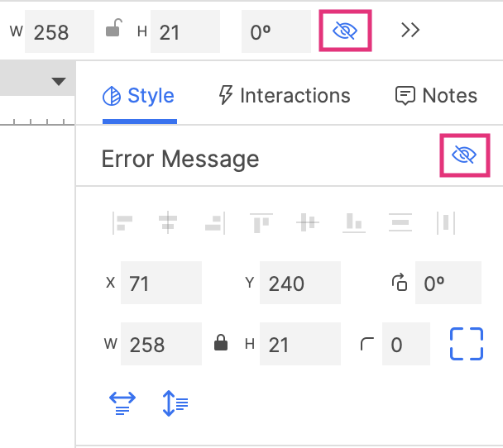
Task: Click the Align Left icon
Action: pyautogui.click(x=123, y=222)
